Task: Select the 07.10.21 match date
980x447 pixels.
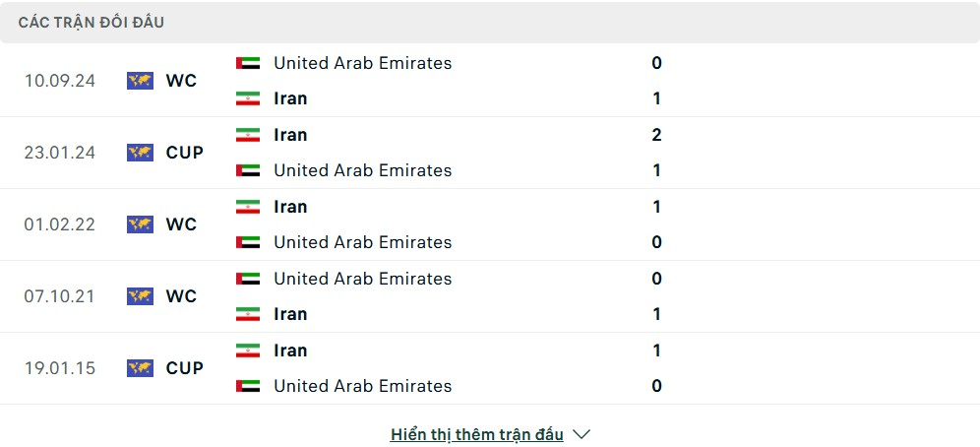Action: tap(59, 296)
